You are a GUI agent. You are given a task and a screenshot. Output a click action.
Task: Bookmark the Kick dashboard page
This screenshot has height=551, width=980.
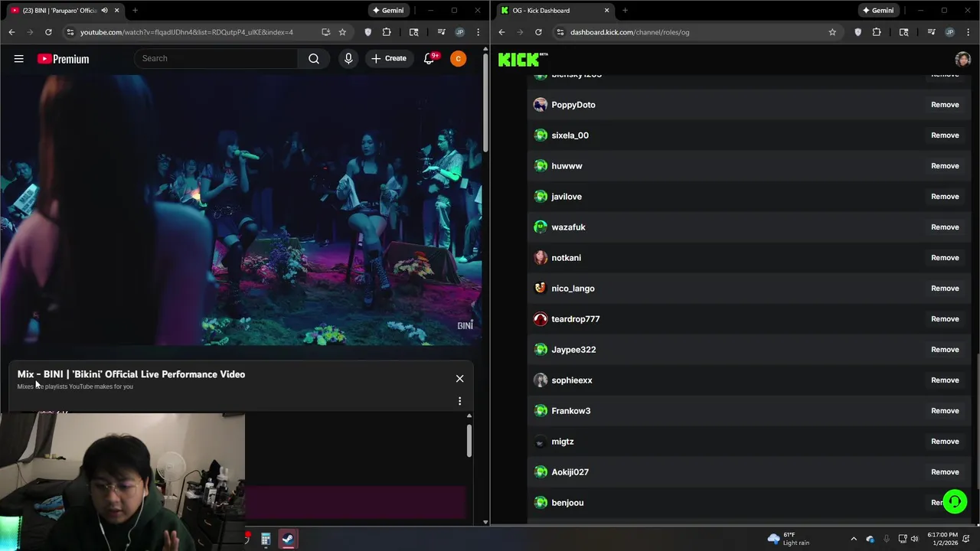[x=832, y=32]
